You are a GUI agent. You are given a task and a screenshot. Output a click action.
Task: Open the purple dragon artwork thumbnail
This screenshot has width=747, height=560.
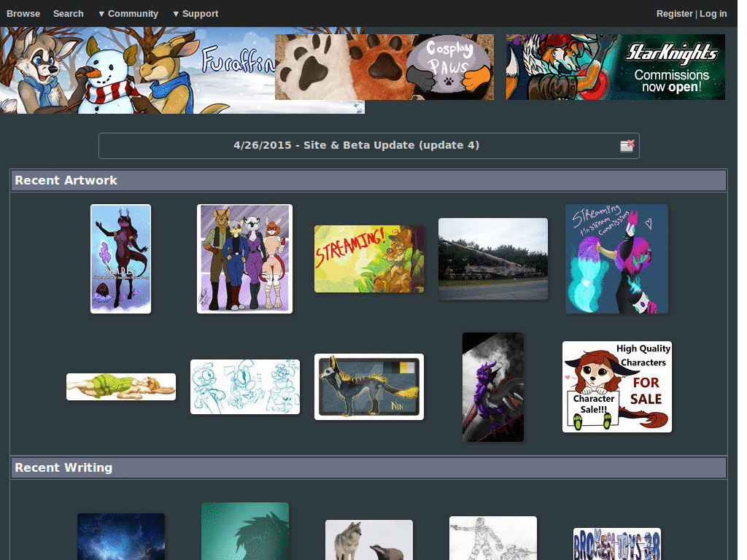coord(492,386)
